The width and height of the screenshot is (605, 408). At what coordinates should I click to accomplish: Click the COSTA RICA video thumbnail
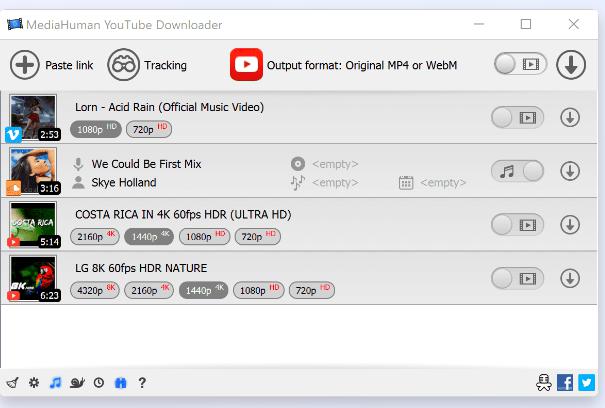point(33,225)
